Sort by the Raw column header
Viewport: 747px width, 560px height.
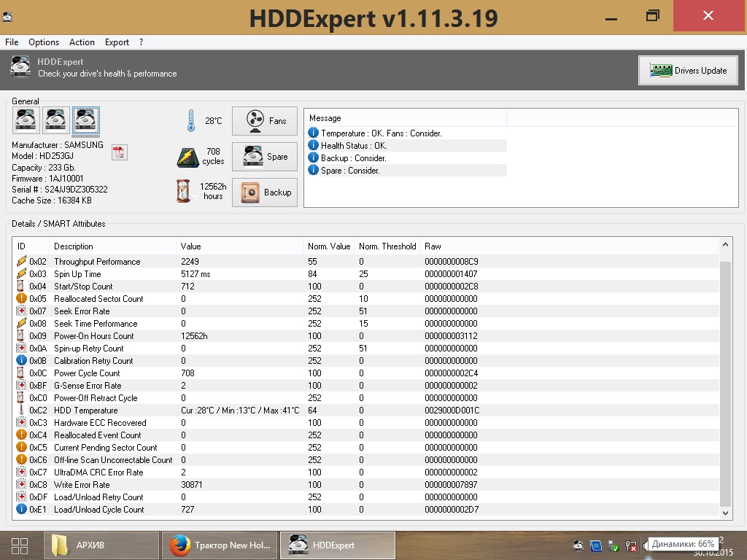pyautogui.click(x=569, y=246)
